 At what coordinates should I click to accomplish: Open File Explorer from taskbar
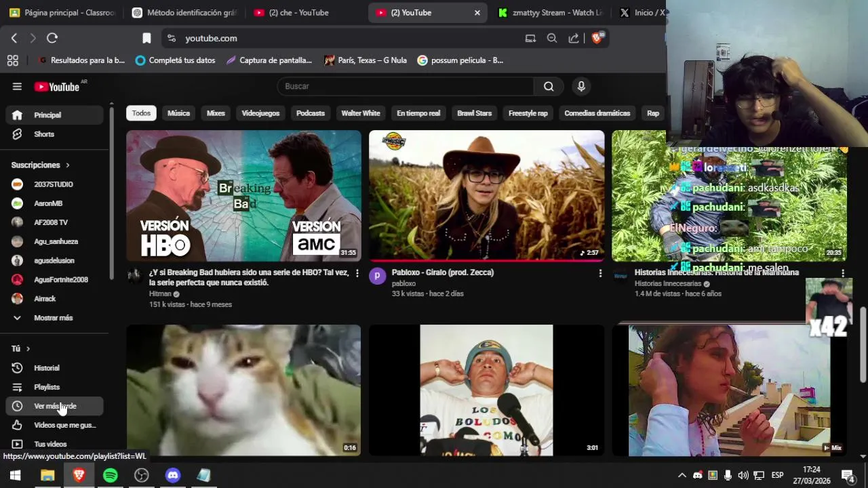click(x=47, y=475)
